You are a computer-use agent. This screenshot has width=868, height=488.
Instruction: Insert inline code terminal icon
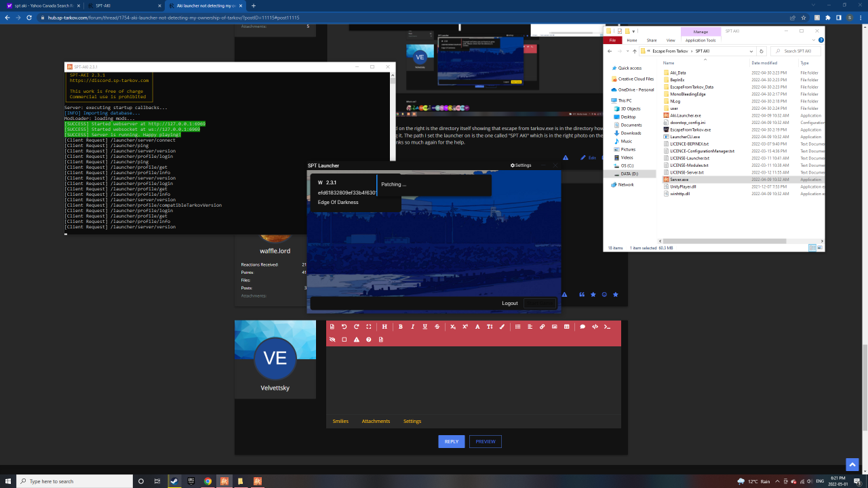[607, 327]
